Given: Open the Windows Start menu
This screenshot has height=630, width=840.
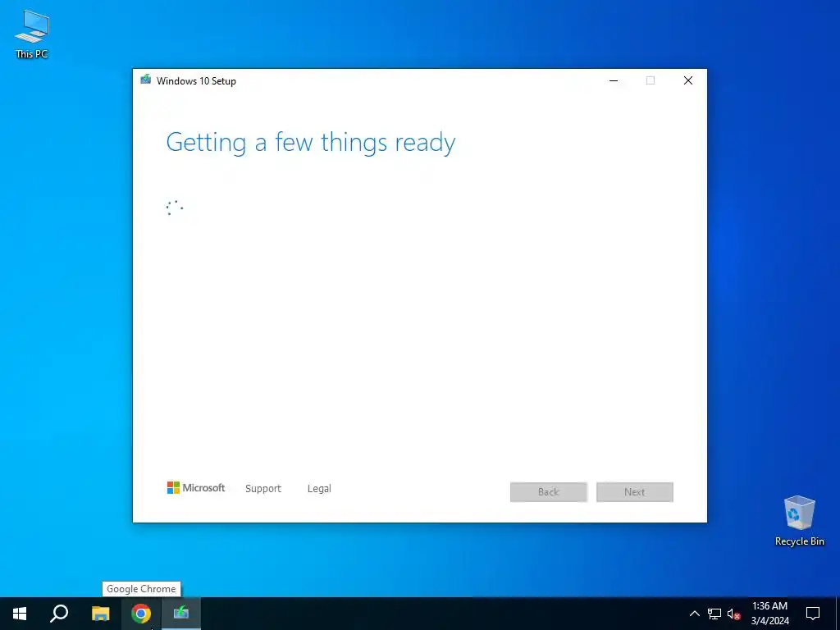Looking at the screenshot, I should pos(20,614).
